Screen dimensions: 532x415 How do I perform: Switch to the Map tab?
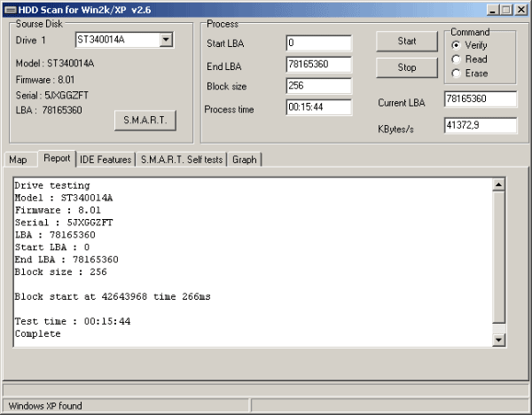tap(19, 160)
